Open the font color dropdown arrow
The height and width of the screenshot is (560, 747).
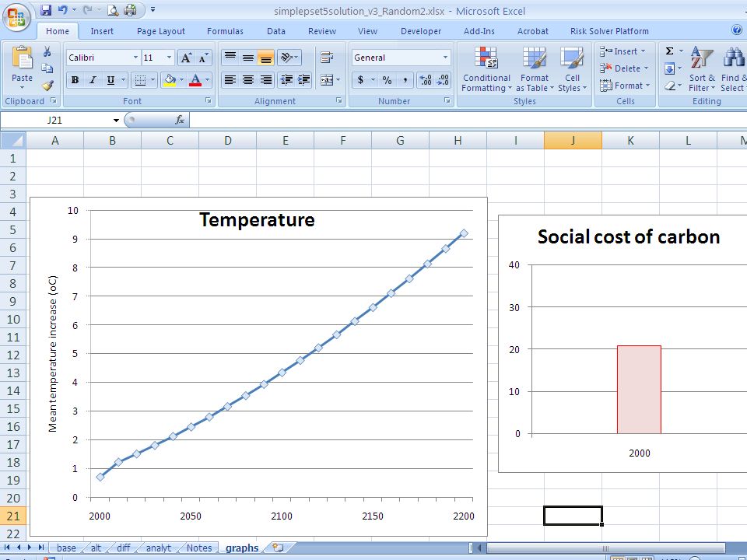pos(207,80)
